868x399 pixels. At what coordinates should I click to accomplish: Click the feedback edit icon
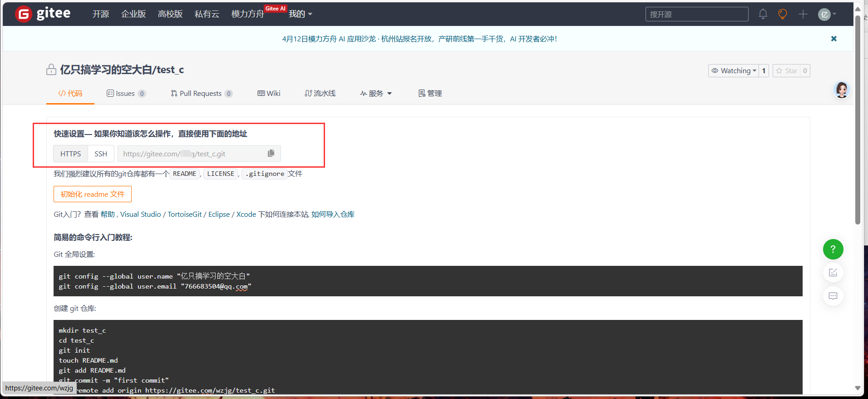833,273
